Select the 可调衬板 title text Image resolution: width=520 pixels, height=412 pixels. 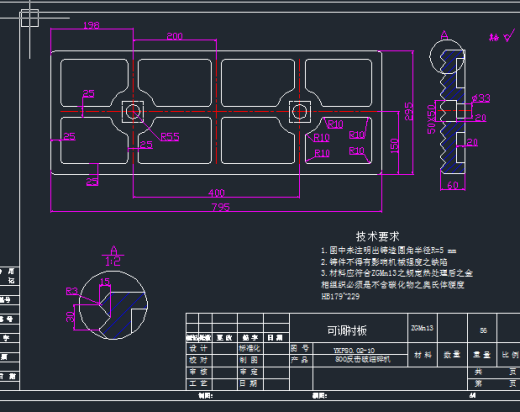click(347, 331)
